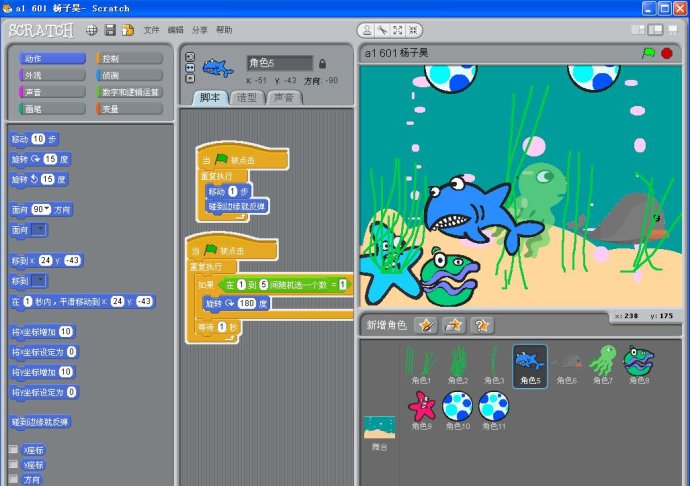Image resolution: width=690 pixels, height=486 pixels.
Task: Switch to the 脚本 tab
Action: point(210,98)
